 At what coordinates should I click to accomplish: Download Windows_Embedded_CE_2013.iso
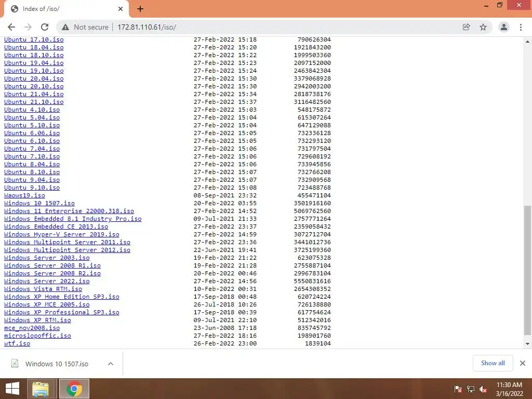[56, 227]
